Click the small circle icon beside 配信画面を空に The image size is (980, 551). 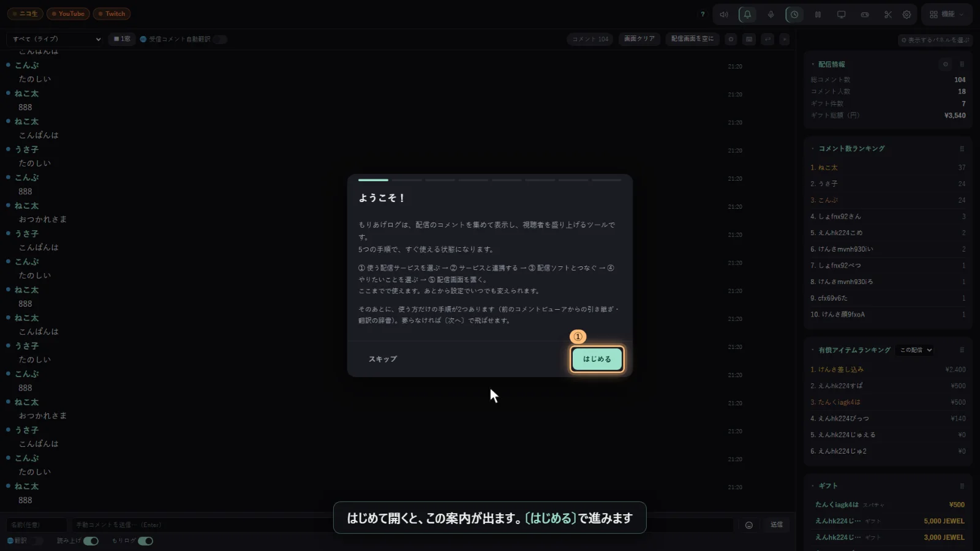pyautogui.click(x=731, y=39)
